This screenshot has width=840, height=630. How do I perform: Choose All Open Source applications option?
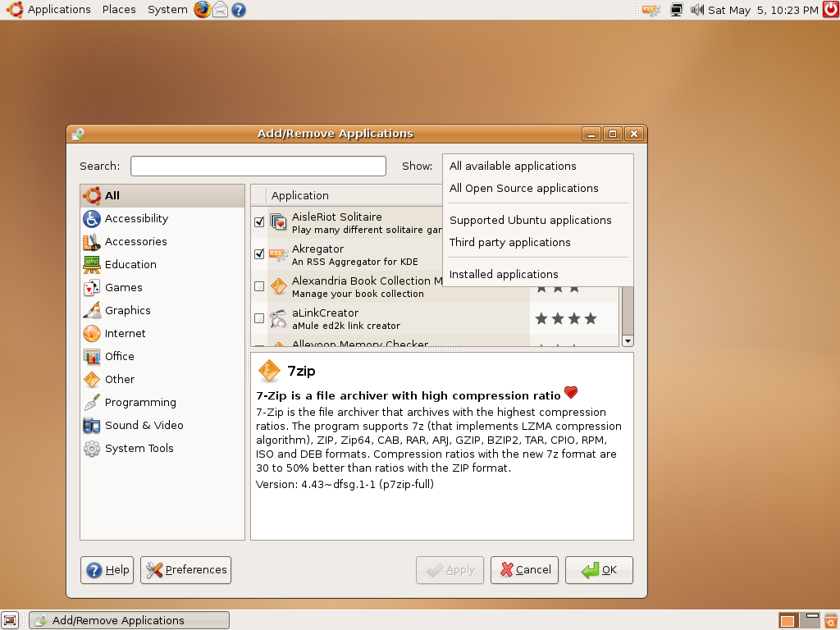tap(538, 188)
